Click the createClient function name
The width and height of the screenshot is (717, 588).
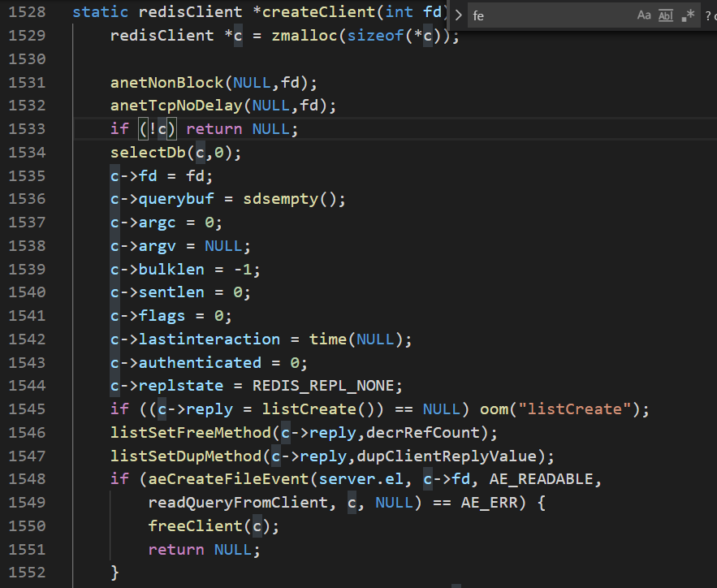tap(319, 12)
